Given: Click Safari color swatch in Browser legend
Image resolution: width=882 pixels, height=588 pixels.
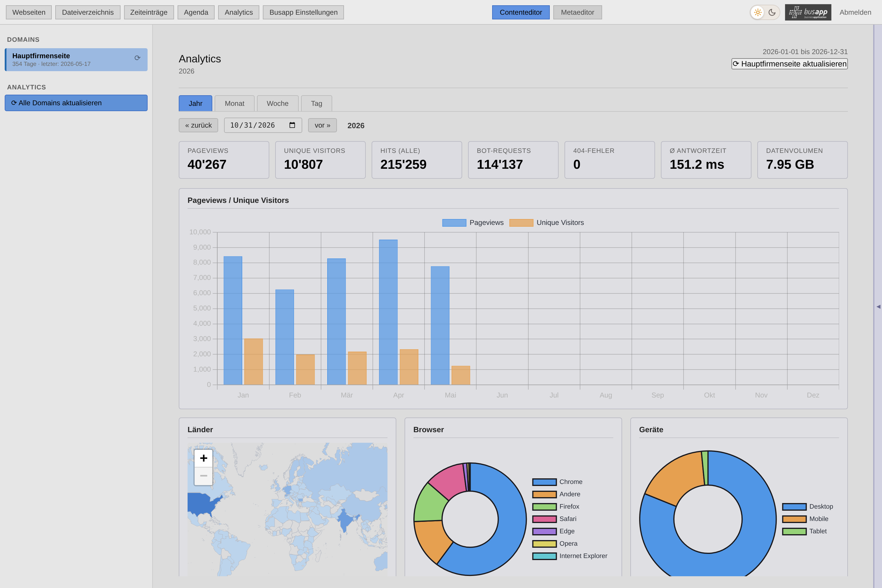Looking at the screenshot, I should [544, 519].
